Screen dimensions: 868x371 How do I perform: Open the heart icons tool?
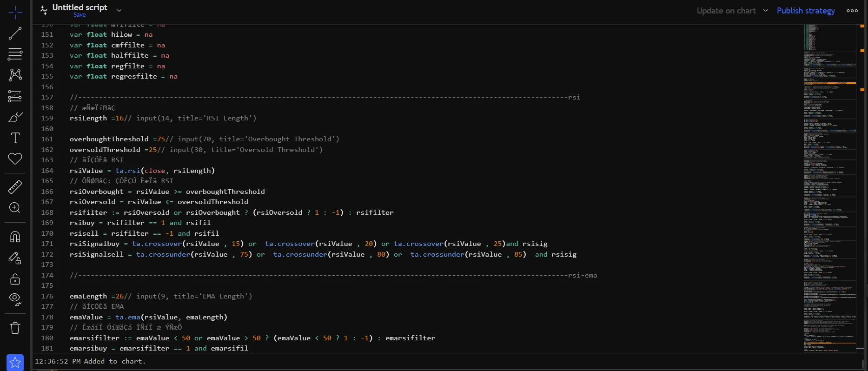point(15,159)
